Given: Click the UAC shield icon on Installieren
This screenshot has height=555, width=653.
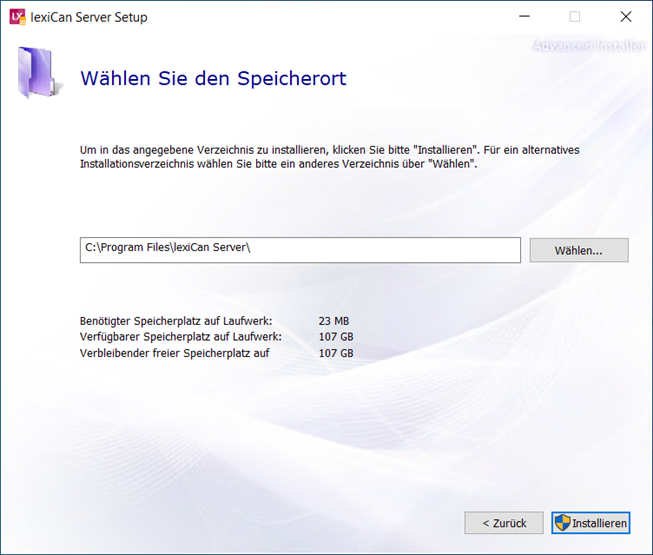Looking at the screenshot, I should pos(562,523).
